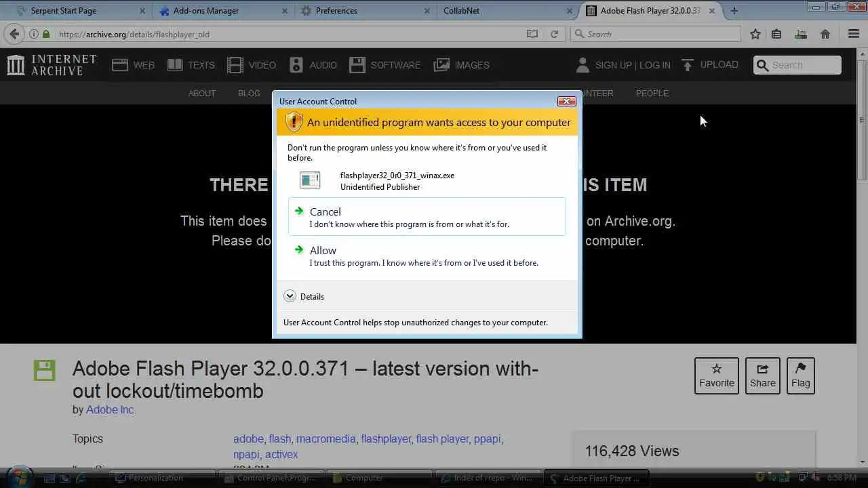The image size is (868, 488).
Task: Share this Flash Player item
Action: pos(762,375)
